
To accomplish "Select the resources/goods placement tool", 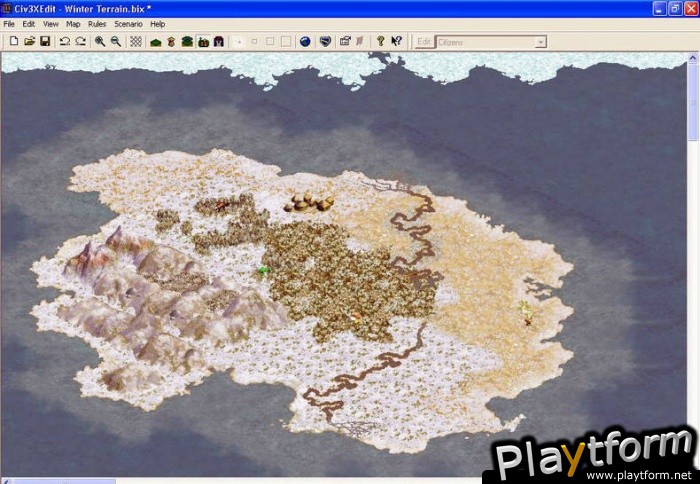I will 204,42.
